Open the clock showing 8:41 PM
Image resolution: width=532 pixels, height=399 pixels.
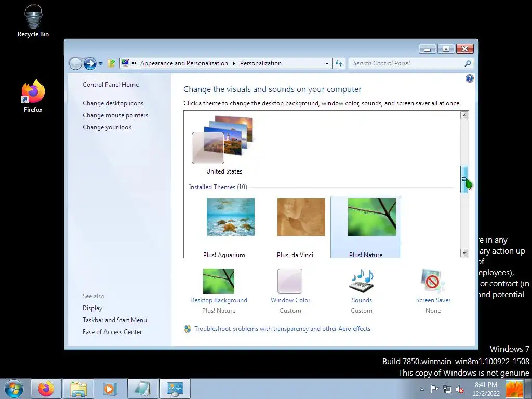coord(486,389)
